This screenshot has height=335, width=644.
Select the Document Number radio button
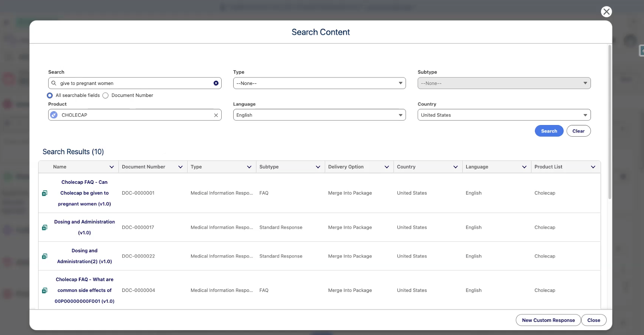pyautogui.click(x=105, y=95)
